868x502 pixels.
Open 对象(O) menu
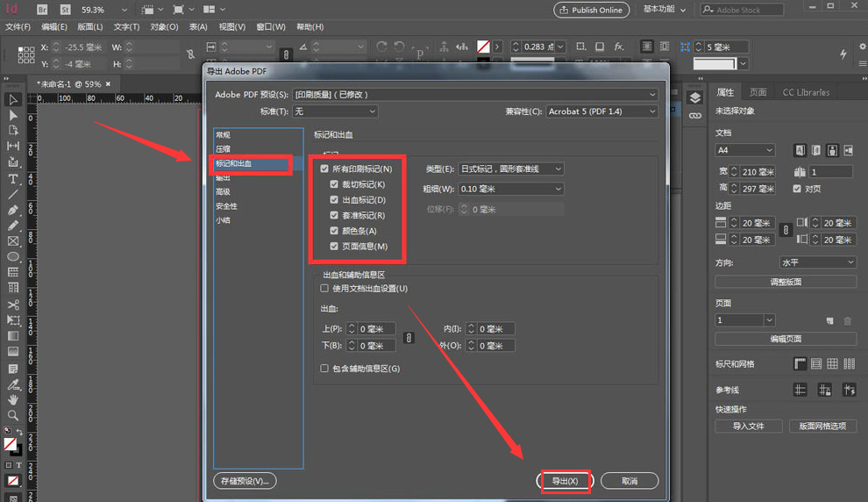click(165, 26)
